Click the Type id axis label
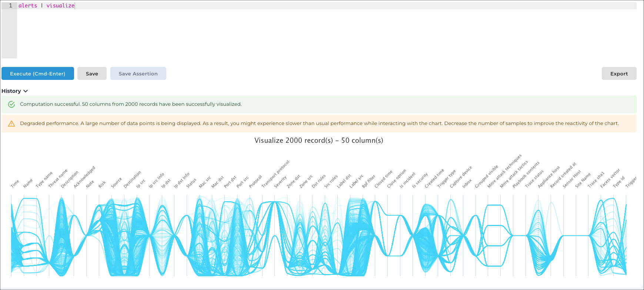Image resolution: width=644 pixels, height=290 pixels. (619, 182)
